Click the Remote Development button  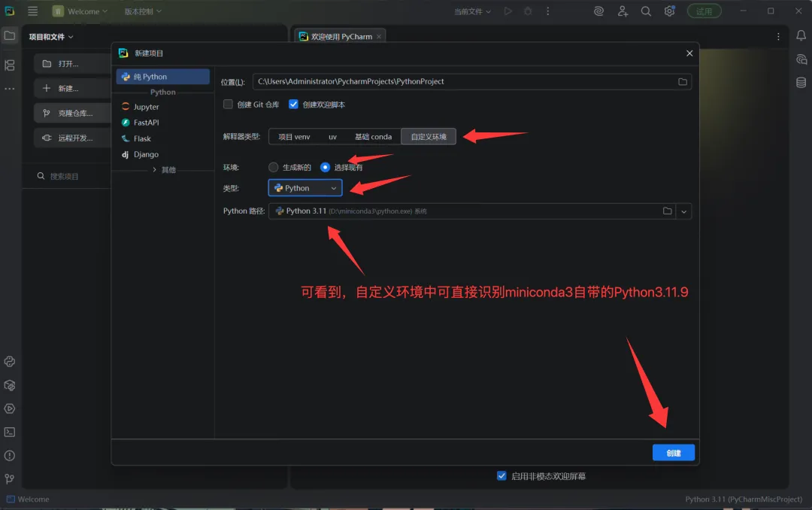(x=72, y=138)
